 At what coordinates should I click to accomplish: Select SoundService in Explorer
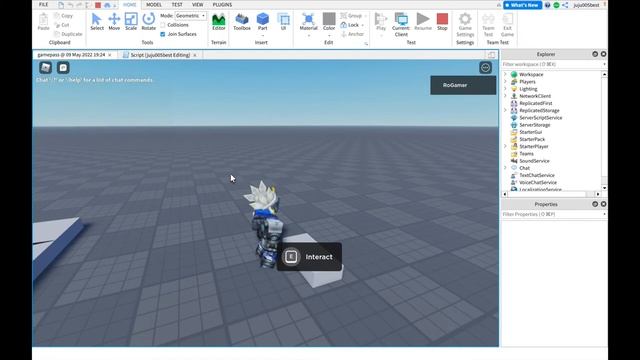pos(534,161)
